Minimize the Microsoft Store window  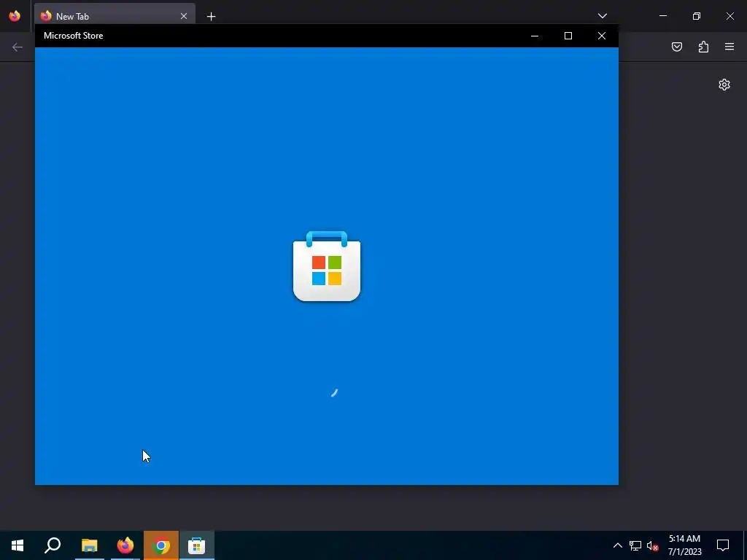pos(535,36)
